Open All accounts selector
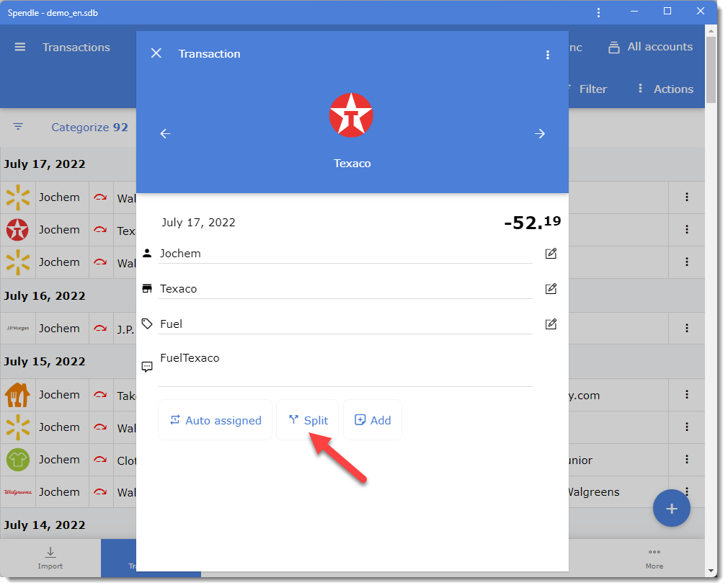 650,47
